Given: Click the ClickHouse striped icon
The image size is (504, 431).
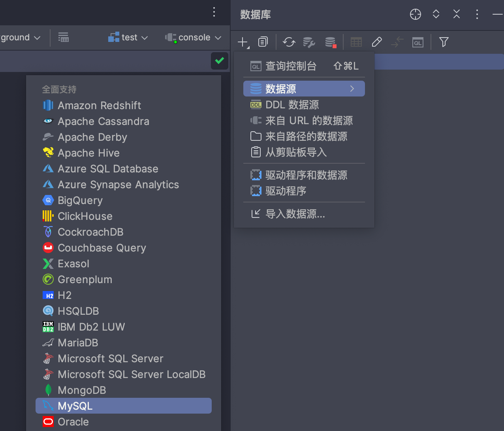Looking at the screenshot, I should point(48,216).
